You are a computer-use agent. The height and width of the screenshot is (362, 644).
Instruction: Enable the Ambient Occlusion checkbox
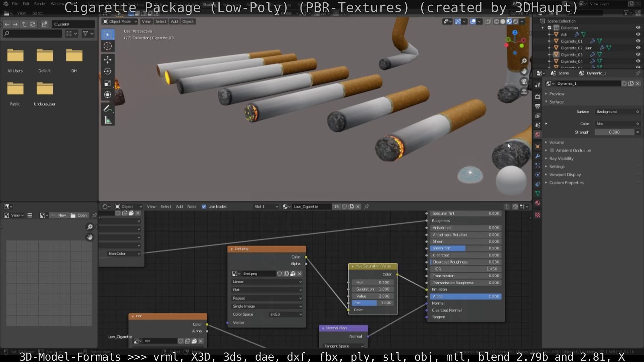[552, 150]
